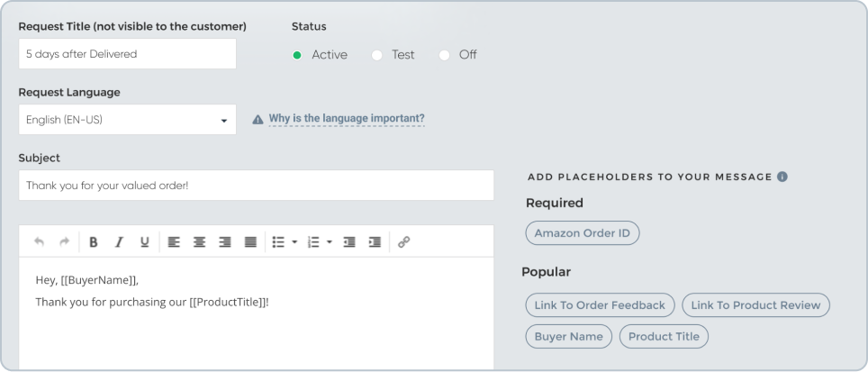Undo the last edit
The width and height of the screenshot is (868, 372).
coord(39,242)
